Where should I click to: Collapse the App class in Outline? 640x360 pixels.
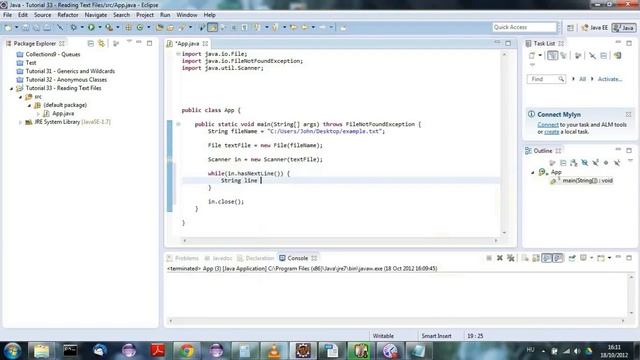[x=533, y=173]
